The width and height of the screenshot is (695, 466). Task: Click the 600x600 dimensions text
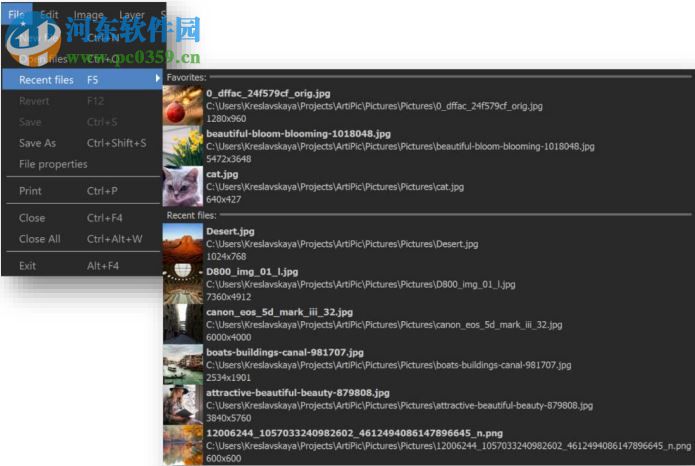click(x=223, y=458)
